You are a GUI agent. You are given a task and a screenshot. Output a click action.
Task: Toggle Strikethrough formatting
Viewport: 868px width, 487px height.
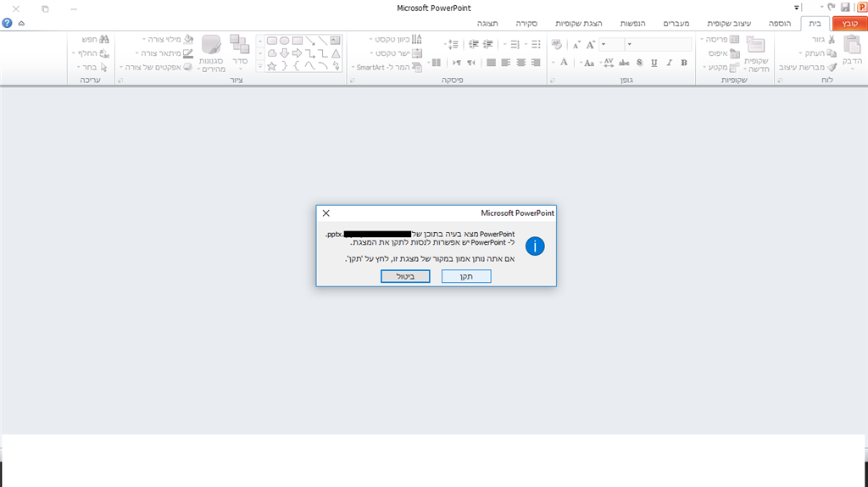(x=624, y=63)
